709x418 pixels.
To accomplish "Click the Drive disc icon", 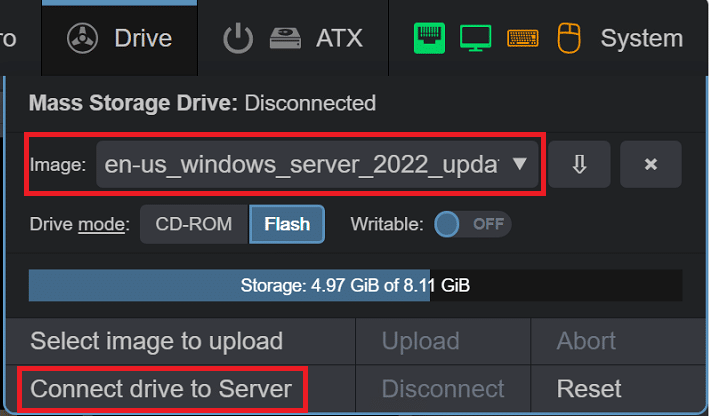I will [x=82, y=38].
